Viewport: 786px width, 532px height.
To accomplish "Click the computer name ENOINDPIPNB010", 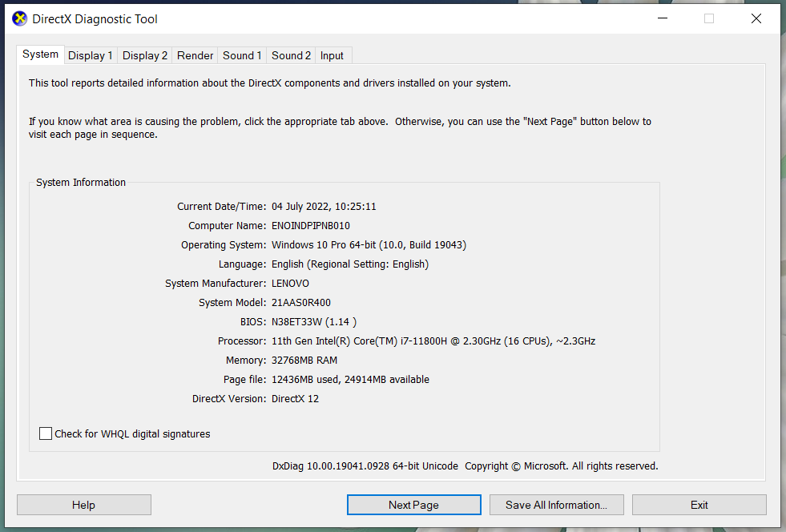I will point(311,226).
